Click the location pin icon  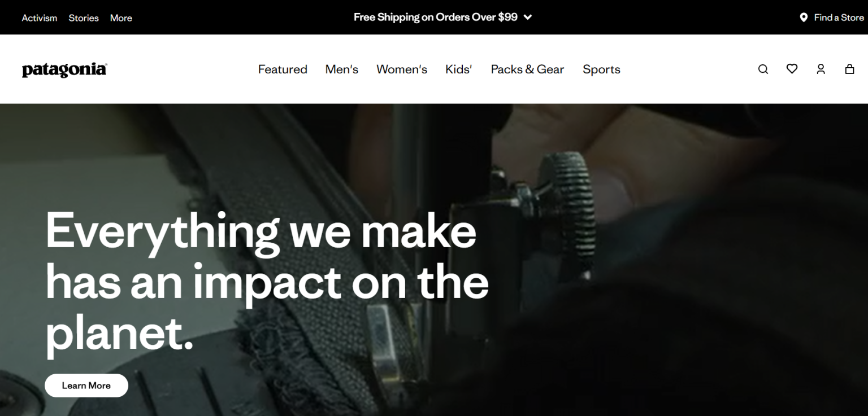[x=804, y=17]
